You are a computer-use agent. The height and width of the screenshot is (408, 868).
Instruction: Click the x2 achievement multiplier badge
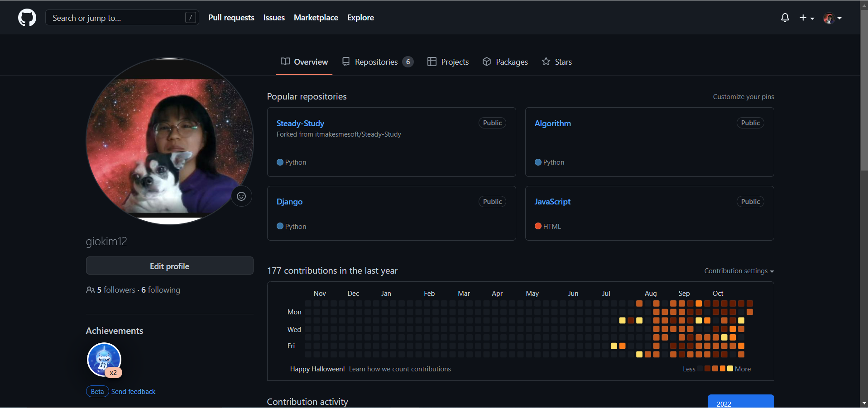pyautogui.click(x=113, y=373)
